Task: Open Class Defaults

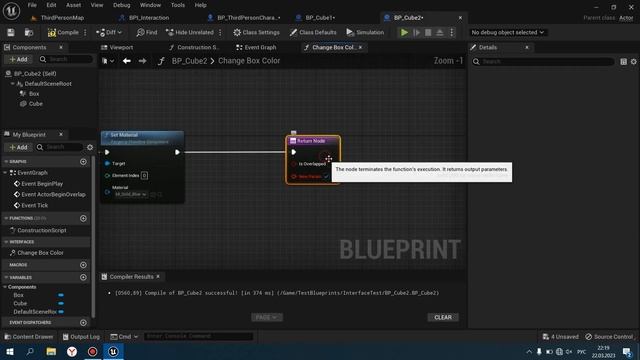Action: pyautogui.click(x=313, y=32)
